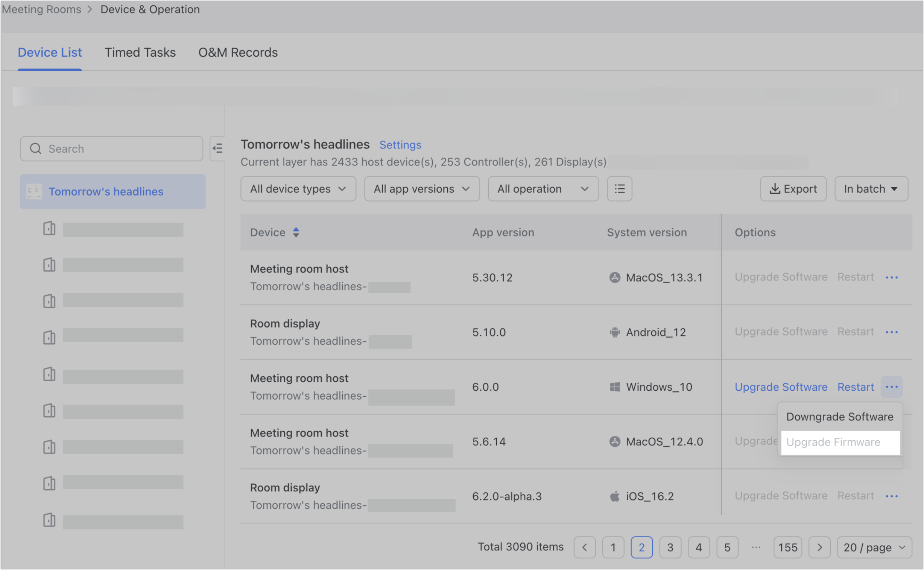Click Restart for the Windows_10 host

point(856,387)
